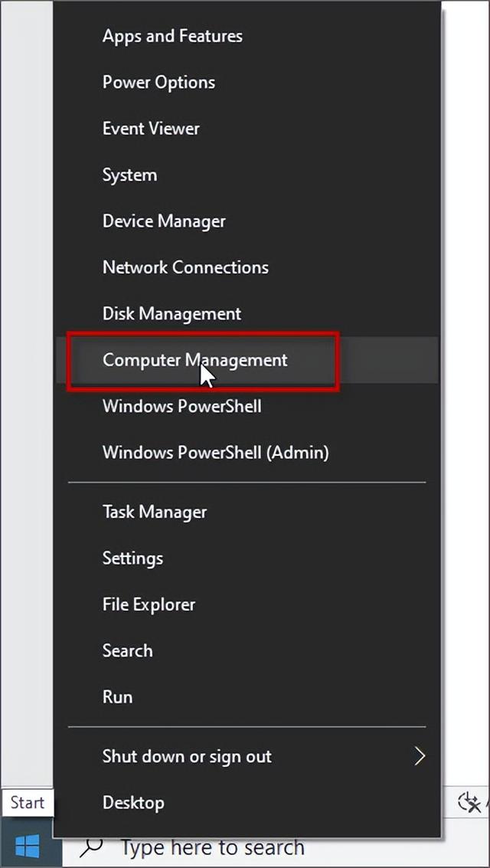Launch Windows PowerShell (Admin)

pyautogui.click(x=247, y=452)
